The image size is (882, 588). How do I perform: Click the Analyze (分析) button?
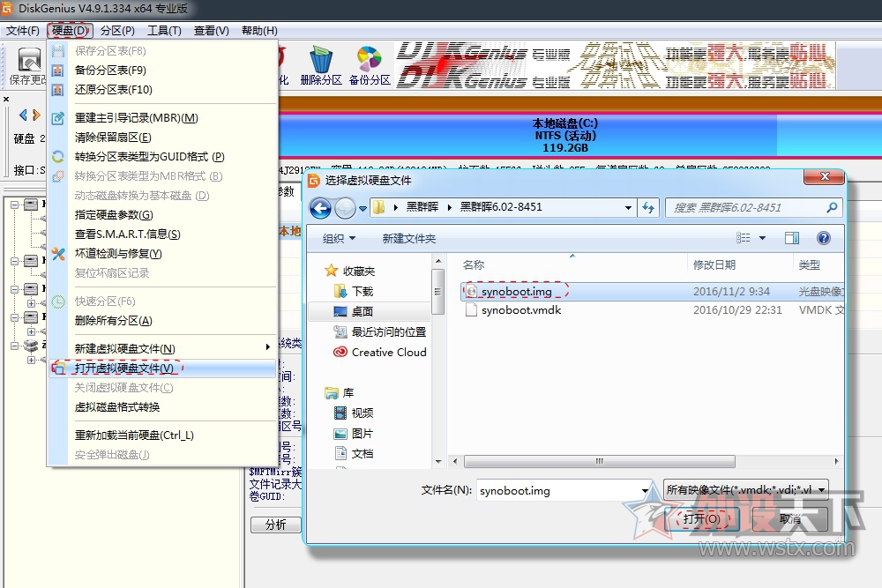point(275,525)
